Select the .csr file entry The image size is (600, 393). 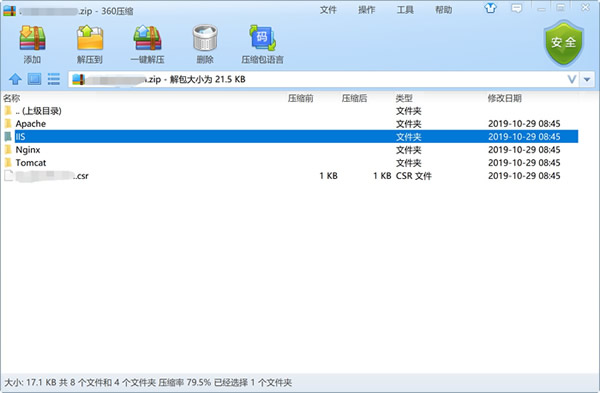click(291, 176)
